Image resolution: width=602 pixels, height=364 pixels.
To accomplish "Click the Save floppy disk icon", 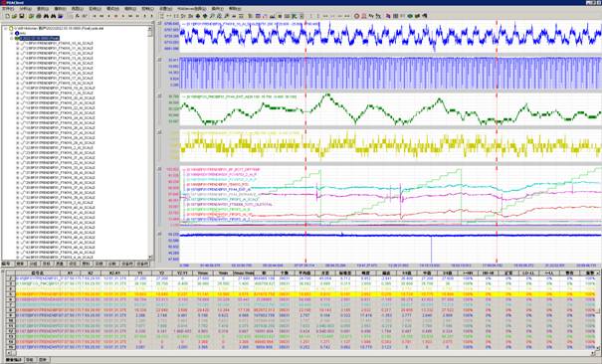I will point(22,16).
